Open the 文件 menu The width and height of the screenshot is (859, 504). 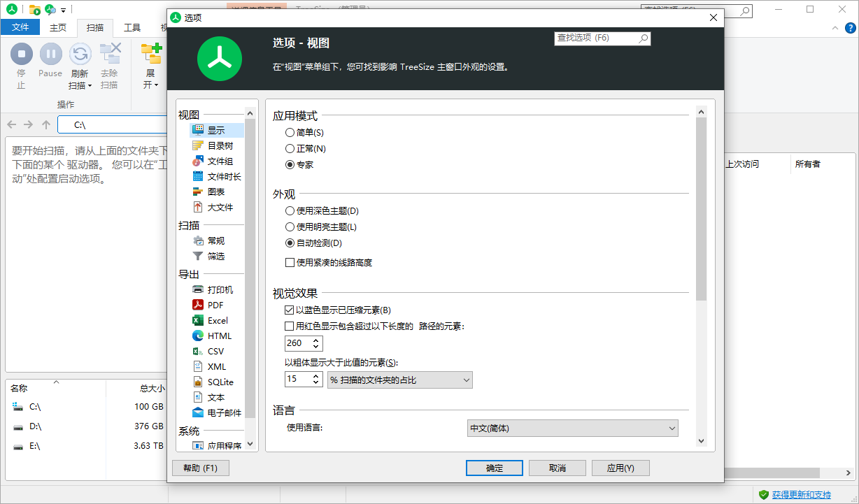(x=20, y=27)
